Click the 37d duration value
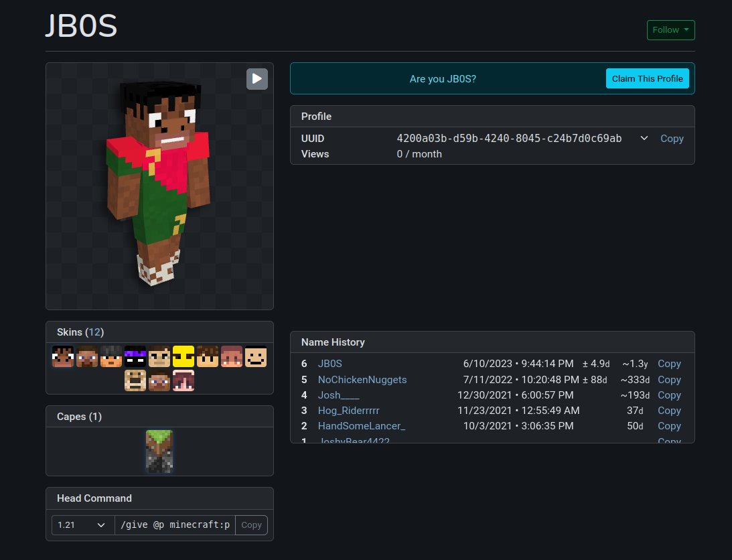Screen dimensions: 732x560 [635, 411]
